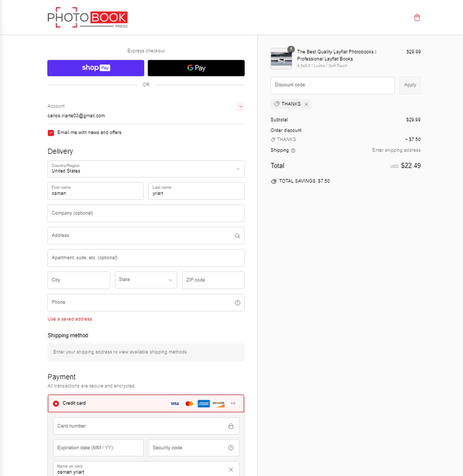The image size is (463, 476).
Task: Remove THANKS discount code tag
Action: tap(306, 104)
